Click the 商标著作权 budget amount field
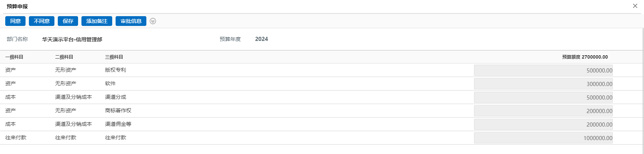 click(543, 111)
